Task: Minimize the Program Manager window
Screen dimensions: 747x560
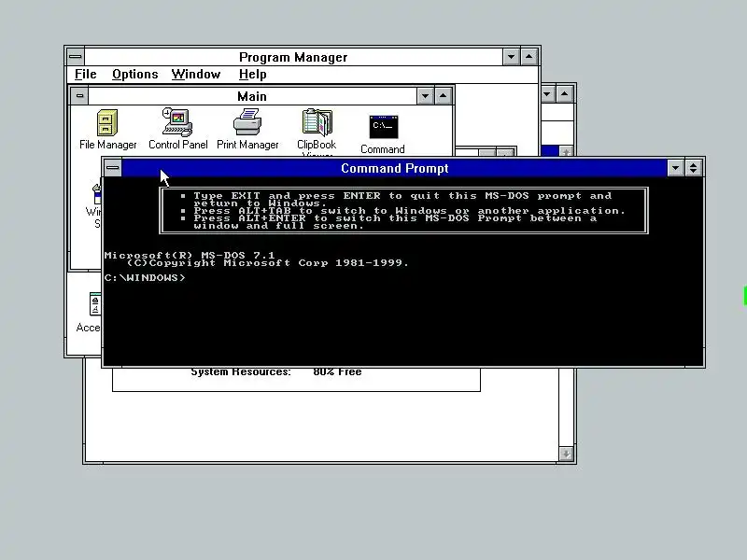Action: point(511,57)
